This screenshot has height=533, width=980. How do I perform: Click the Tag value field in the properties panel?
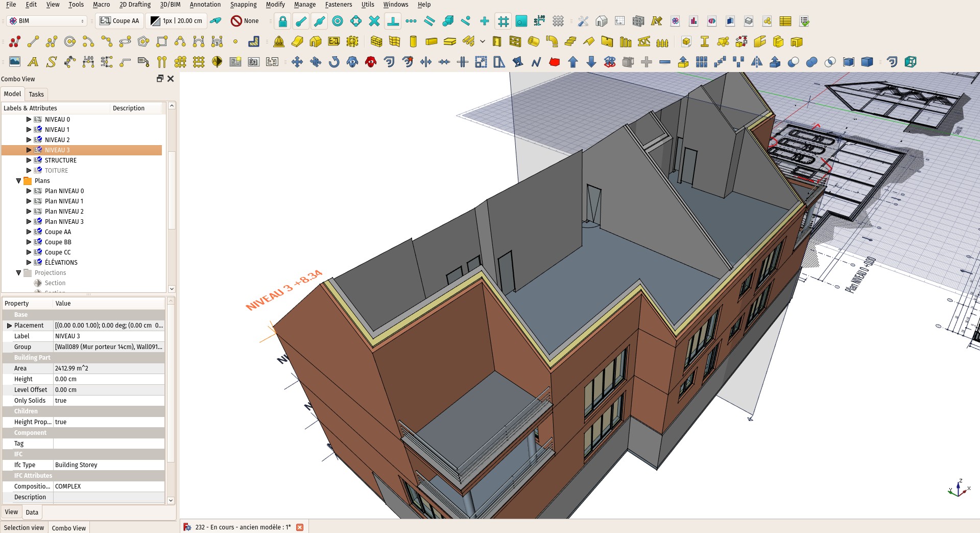(108, 443)
